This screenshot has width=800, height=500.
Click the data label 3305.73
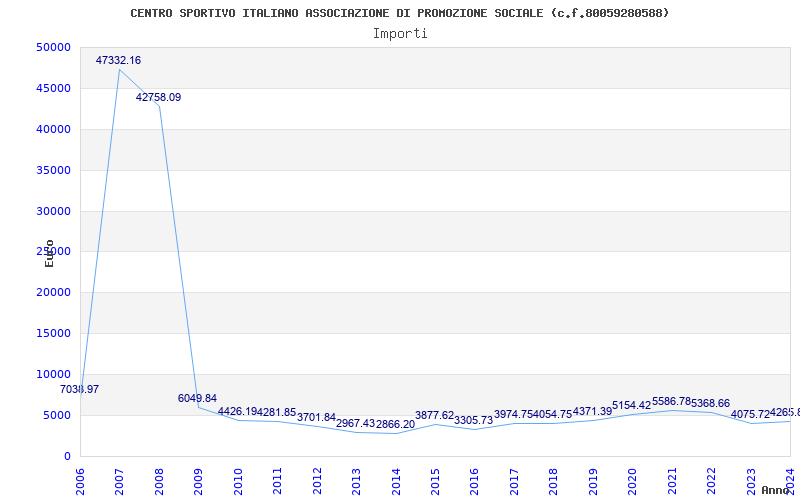[474, 420]
